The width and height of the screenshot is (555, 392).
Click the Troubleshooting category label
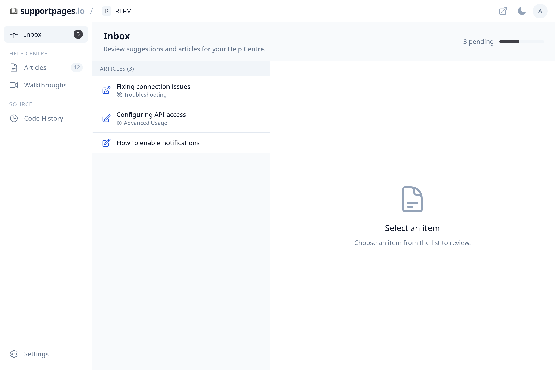tap(145, 95)
